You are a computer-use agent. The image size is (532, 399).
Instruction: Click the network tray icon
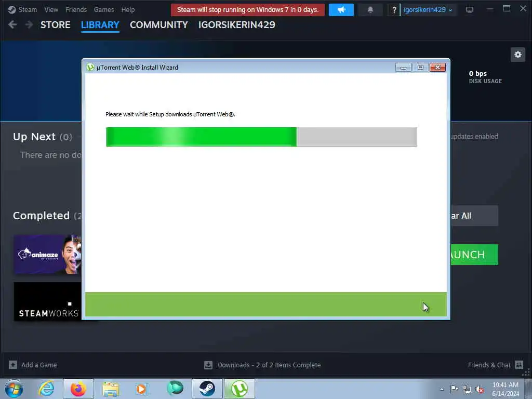tap(467, 389)
